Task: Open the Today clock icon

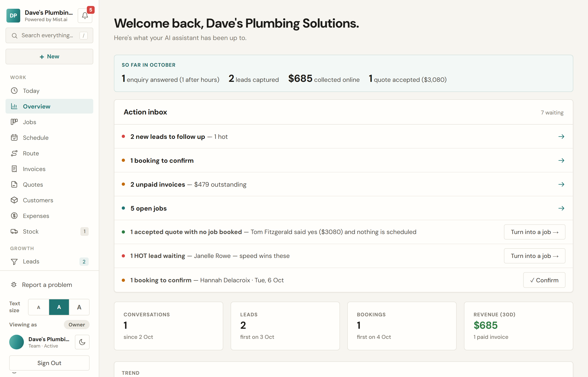Action: click(x=14, y=91)
